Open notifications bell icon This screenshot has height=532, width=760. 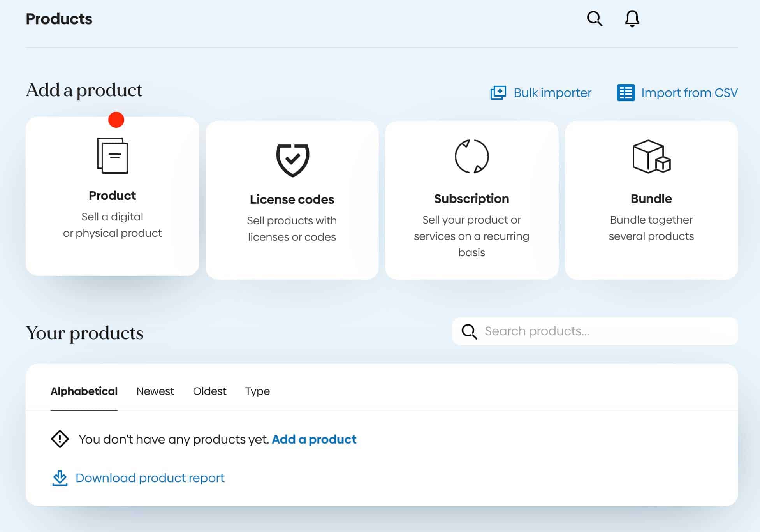pos(632,18)
